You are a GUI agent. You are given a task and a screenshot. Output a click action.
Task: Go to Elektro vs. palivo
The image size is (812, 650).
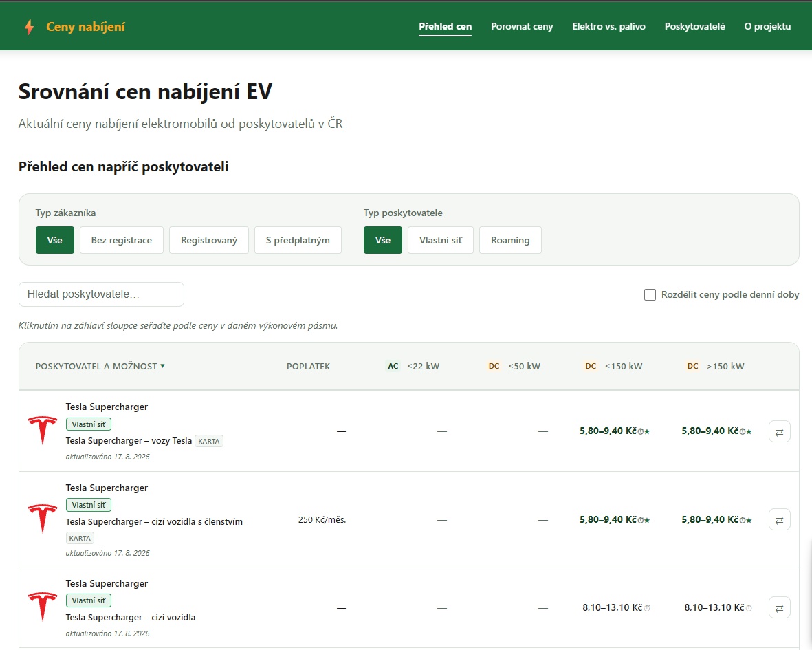coord(608,26)
